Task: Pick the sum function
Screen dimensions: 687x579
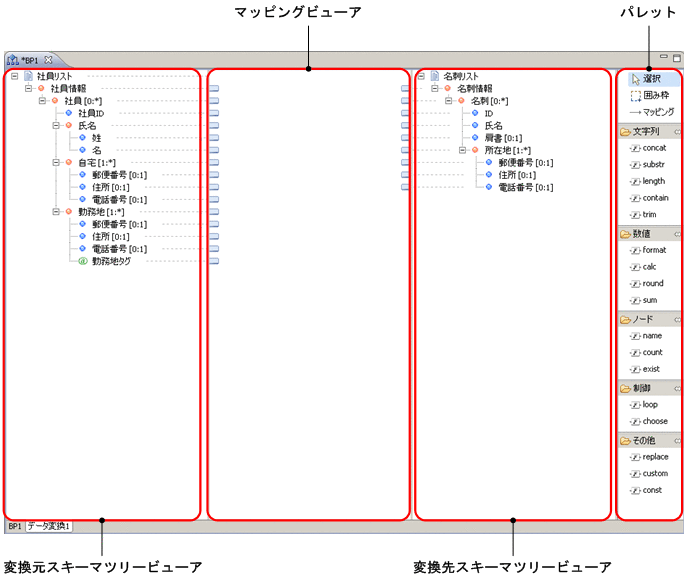Action: (x=644, y=300)
